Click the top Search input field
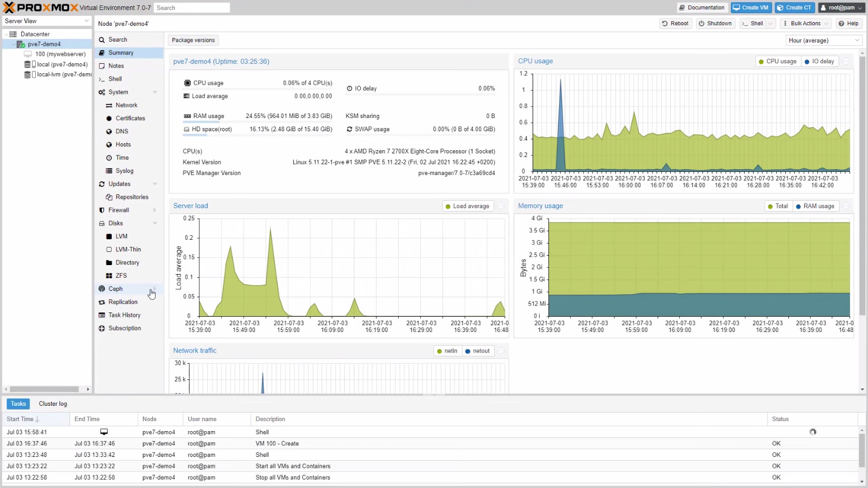The width and height of the screenshot is (868, 488). 191,8
